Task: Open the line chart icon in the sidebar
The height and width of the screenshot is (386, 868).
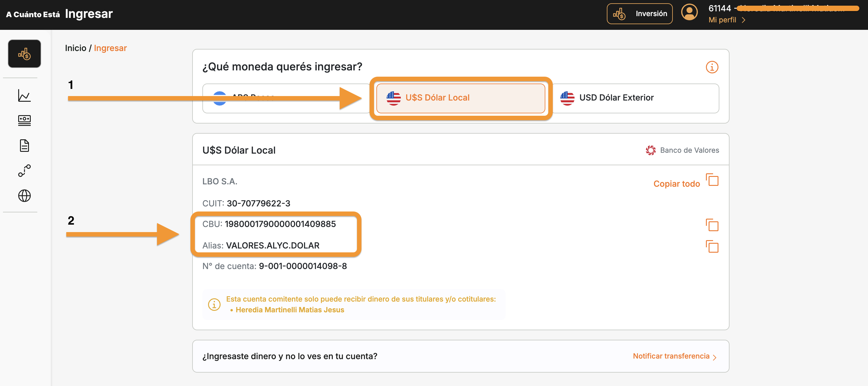Action: tap(24, 95)
